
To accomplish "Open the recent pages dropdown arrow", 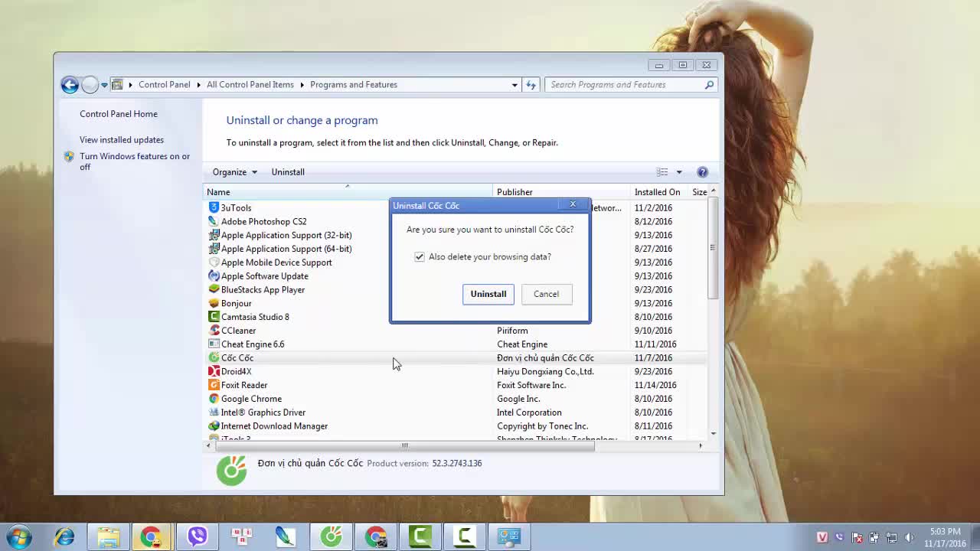I will 104,85.
